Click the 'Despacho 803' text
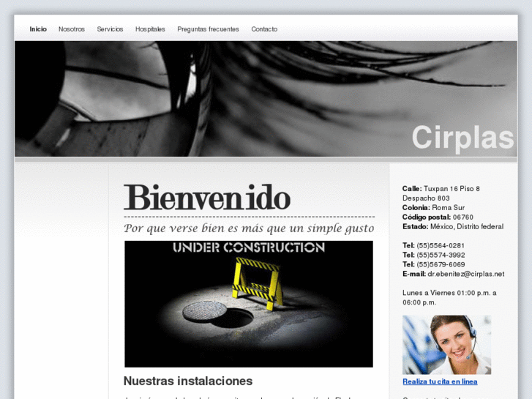This screenshot has width=532, height=399. point(426,198)
